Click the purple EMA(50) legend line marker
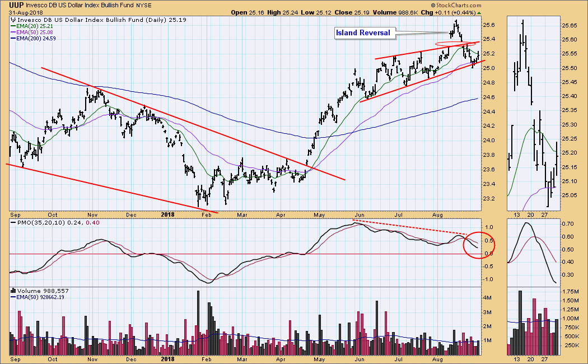The image size is (588, 364). (13, 32)
